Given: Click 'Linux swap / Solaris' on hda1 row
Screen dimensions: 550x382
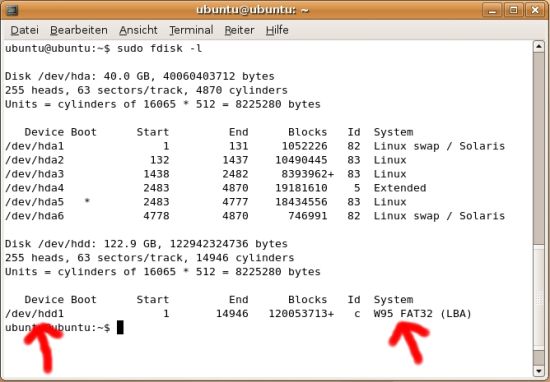Looking at the screenshot, I should coord(439,146).
